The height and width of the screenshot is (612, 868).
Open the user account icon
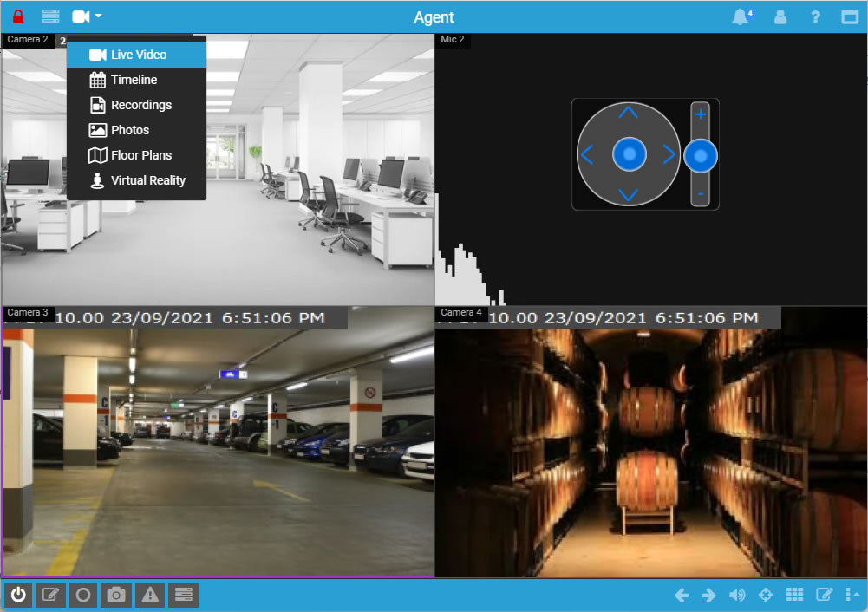[x=780, y=16]
